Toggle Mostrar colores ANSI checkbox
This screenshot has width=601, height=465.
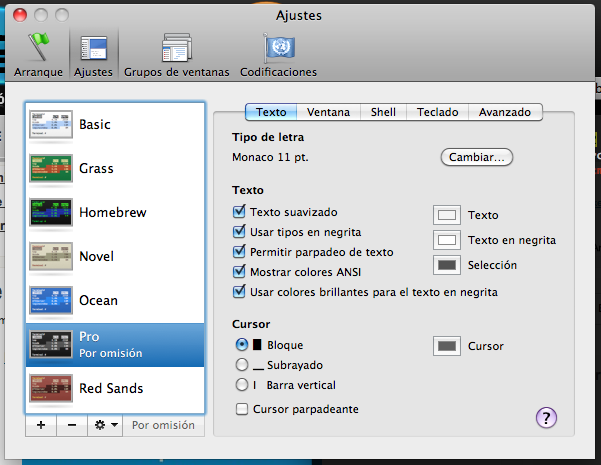tap(239, 272)
